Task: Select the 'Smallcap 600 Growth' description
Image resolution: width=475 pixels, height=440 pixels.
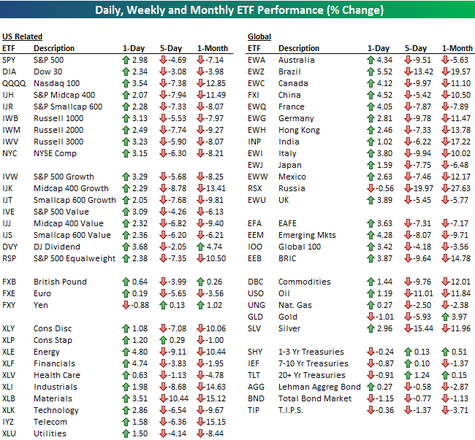Action: tap(75, 200)
